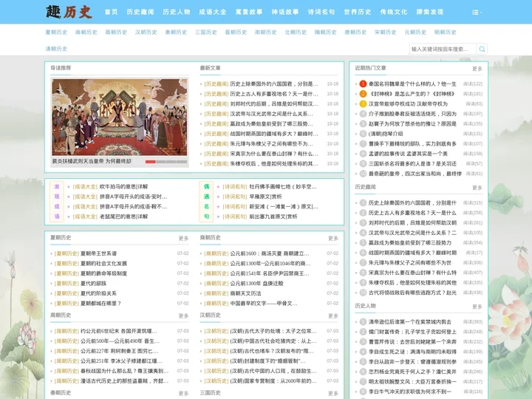Image resolution: width=532 pixels, height=399 pixels.
Task: Open sidebar article 战国时期燕国的疆域有多大
Action: [x=412, y=253]
